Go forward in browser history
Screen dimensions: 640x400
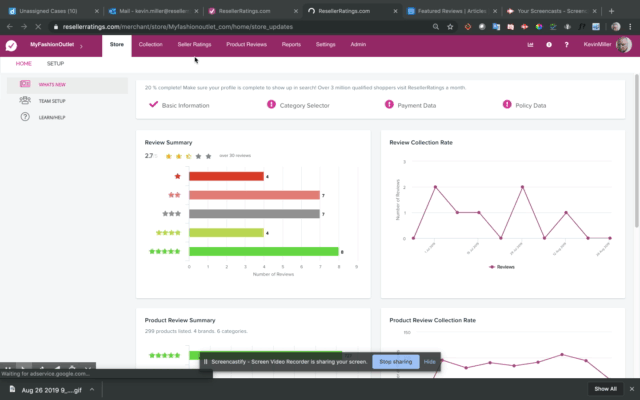pyautogui.click(x=24, y=27)
